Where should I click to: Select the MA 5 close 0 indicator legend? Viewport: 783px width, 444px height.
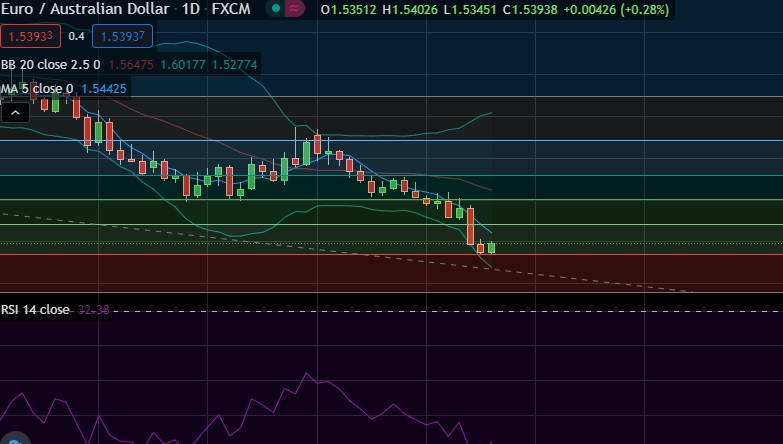coord(37,89)
